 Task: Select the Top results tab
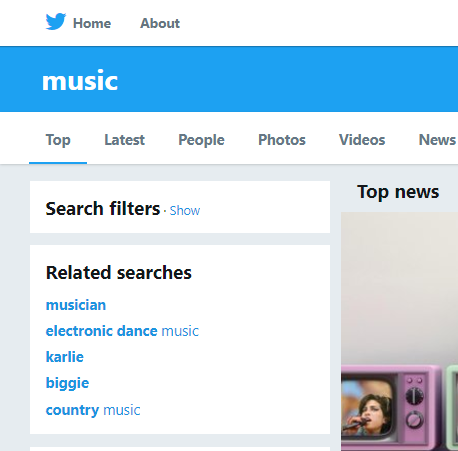click(58, 140)
